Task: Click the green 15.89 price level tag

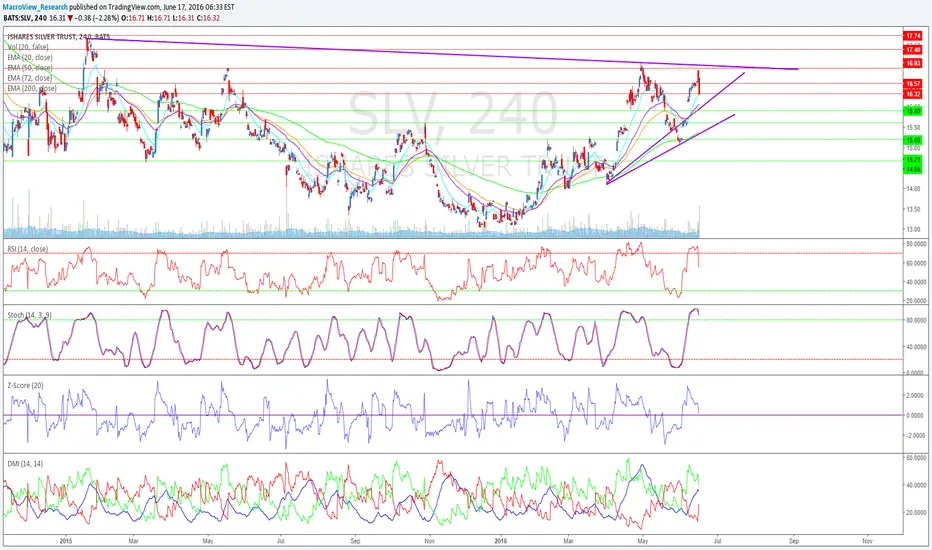Action: (x=912, y=111)
